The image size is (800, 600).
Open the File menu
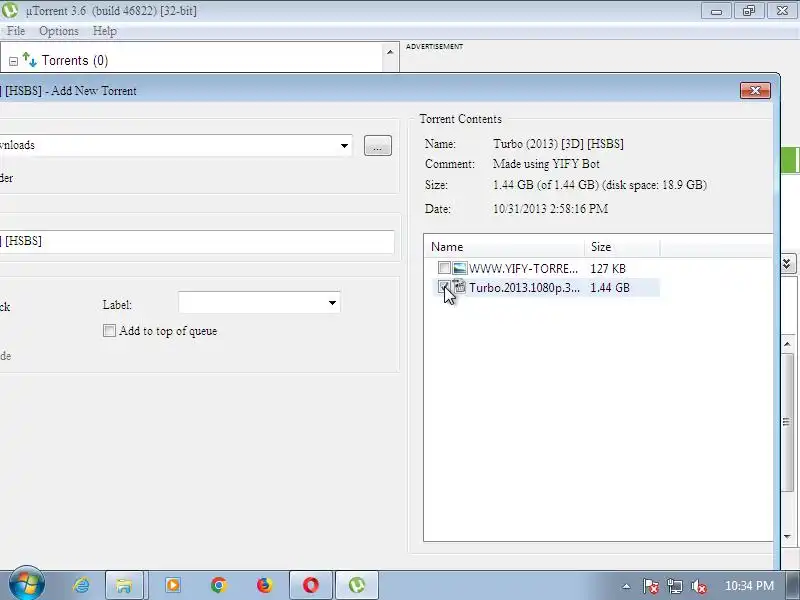point(16,31)
